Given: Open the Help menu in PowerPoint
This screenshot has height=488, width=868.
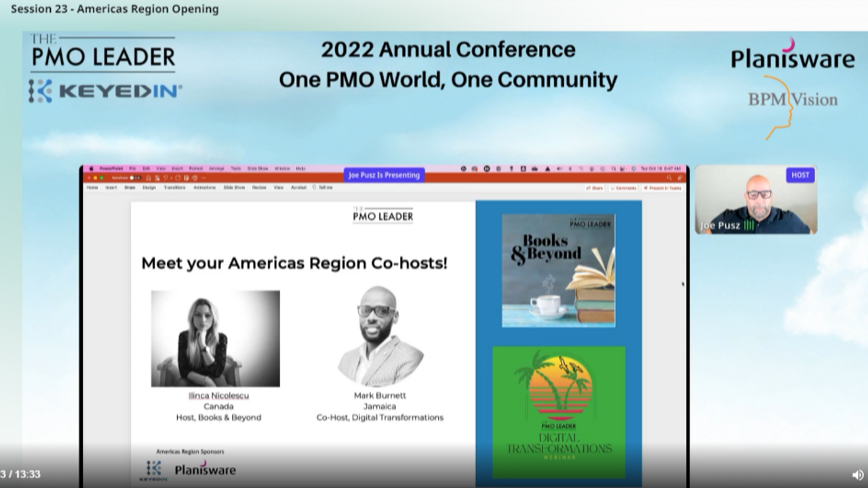Looking at the screenshot, I should [x=300, y=168].
